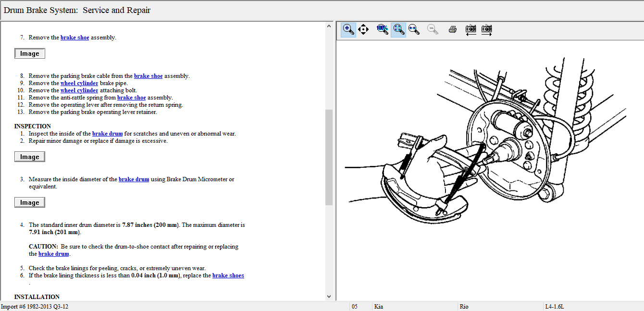Open brake shoe link in step 11
This screenshot has height=311, width=644.
(131, 98)
